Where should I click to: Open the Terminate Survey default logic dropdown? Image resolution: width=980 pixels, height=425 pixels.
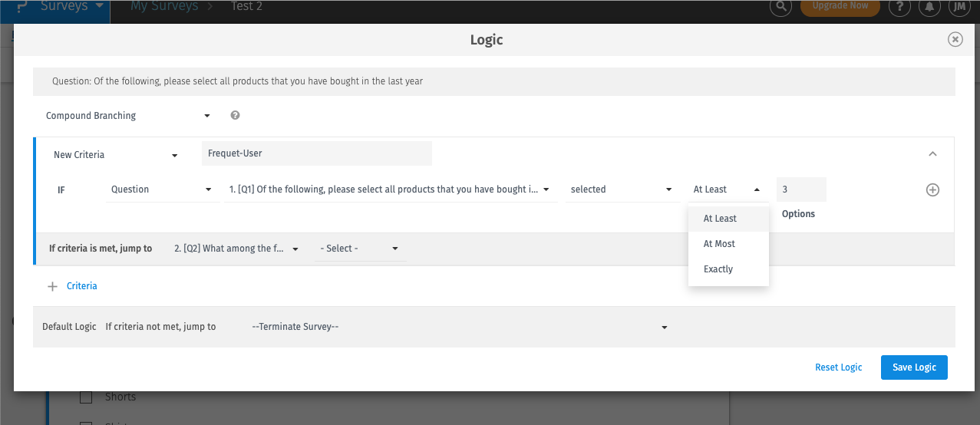[x=459, y=327]
